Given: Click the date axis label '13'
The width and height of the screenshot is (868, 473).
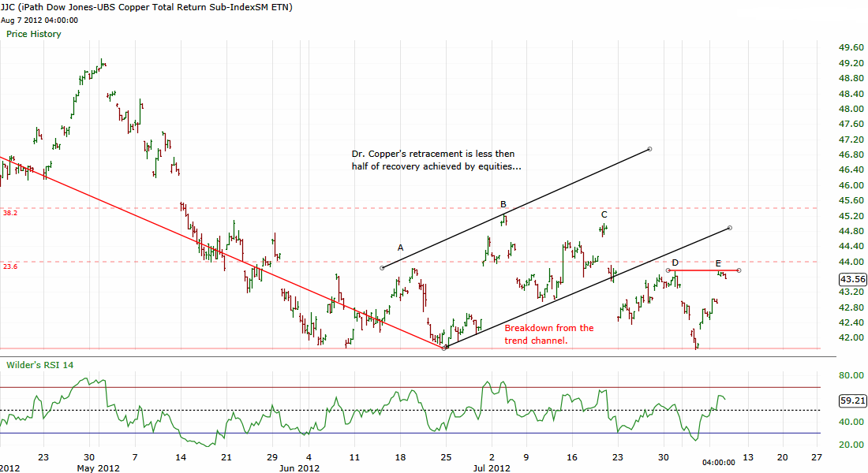Looking at the screenshot, I should pos(748,457).
